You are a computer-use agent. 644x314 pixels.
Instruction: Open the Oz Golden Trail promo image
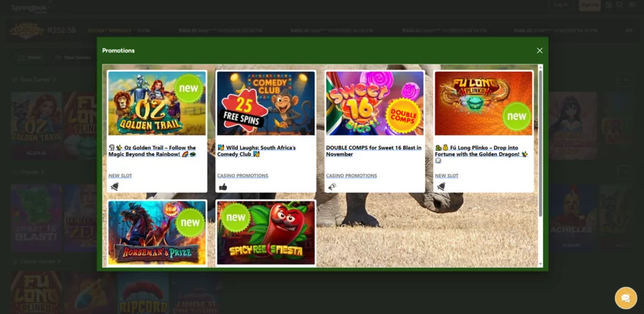click(157, 103)
